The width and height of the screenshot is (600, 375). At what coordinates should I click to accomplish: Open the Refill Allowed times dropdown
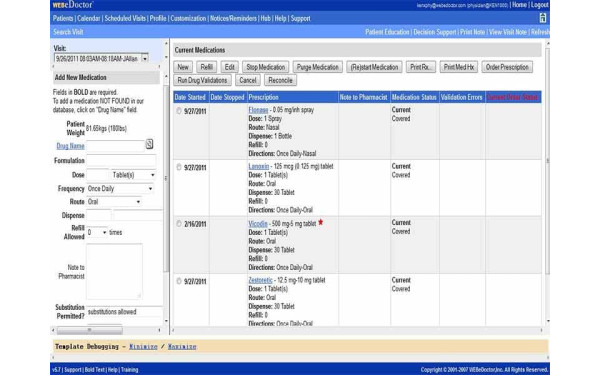97,232
